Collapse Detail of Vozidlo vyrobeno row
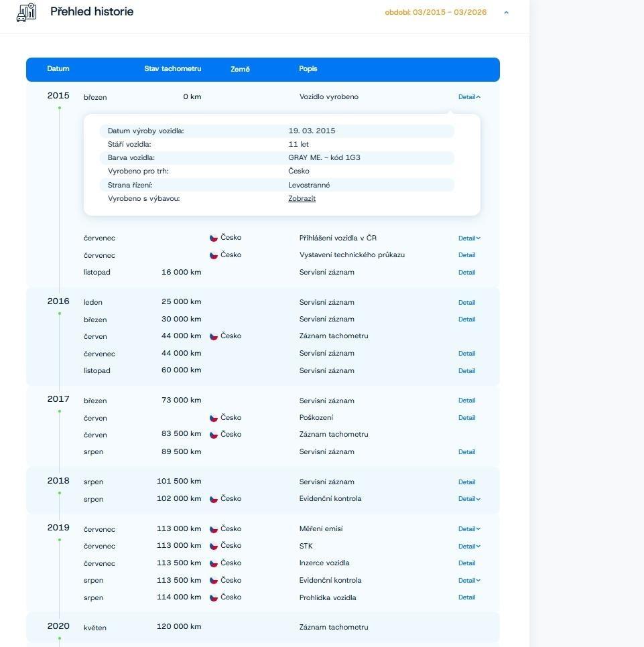 [469, 97]
